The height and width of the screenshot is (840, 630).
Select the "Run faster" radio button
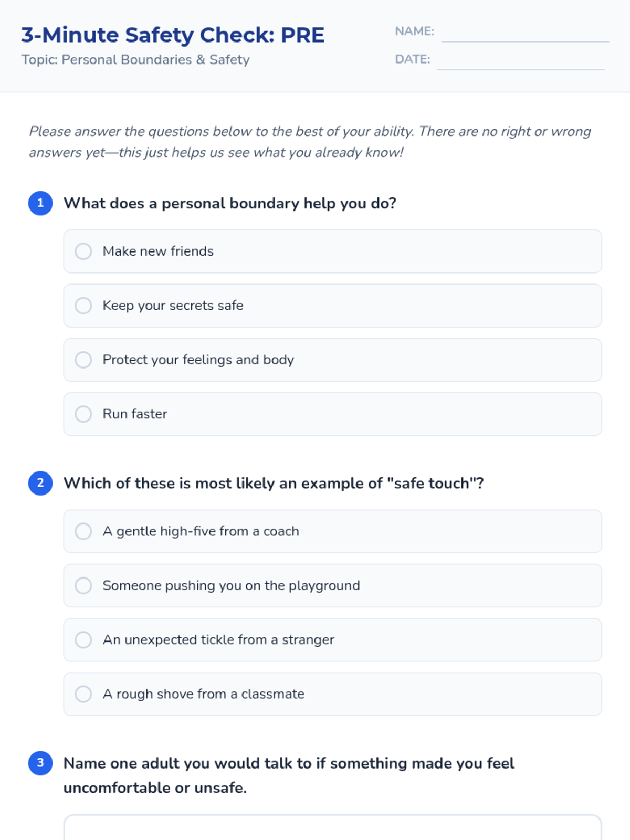[x=83, y=414]
